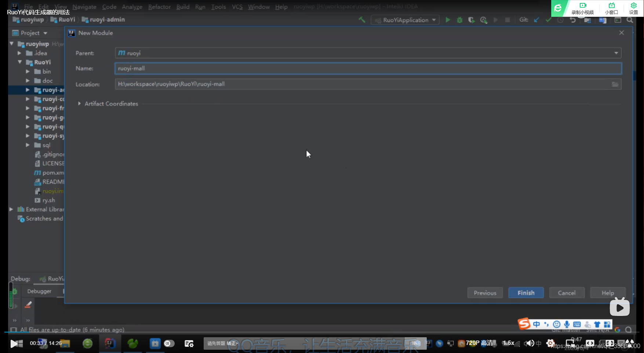
Task: Open the Build menu
Action: (x=183, y=7)
